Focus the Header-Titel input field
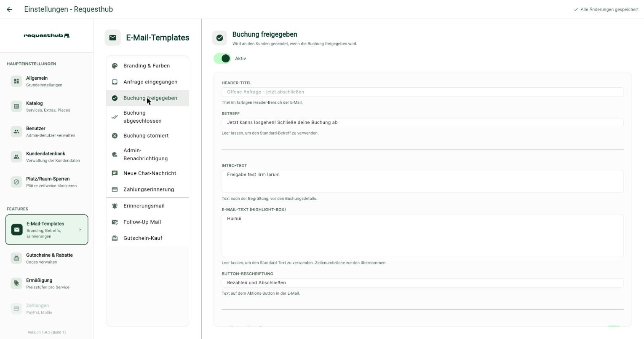 tap(422, 92)
